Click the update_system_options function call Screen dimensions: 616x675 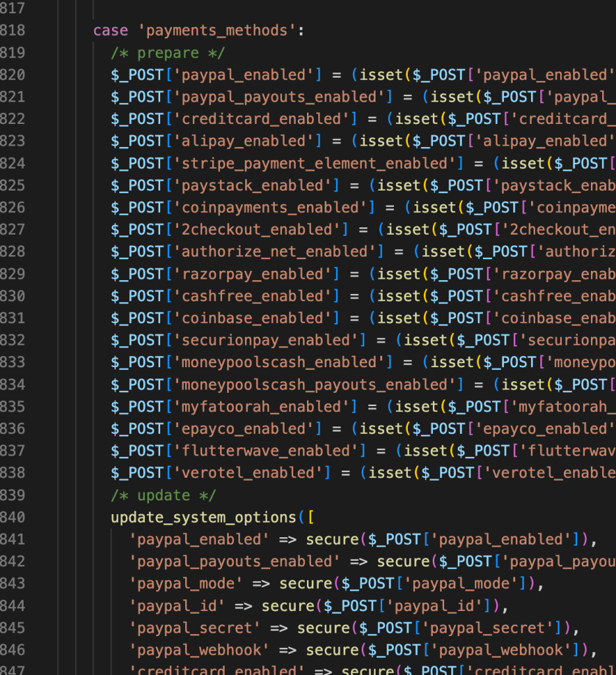click(204, 517)
